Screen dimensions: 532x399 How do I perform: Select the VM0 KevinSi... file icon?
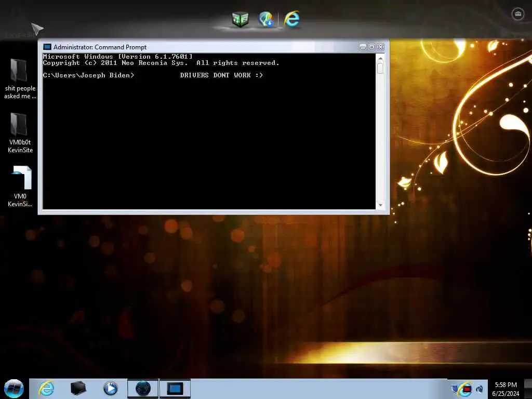coord(20,187)
